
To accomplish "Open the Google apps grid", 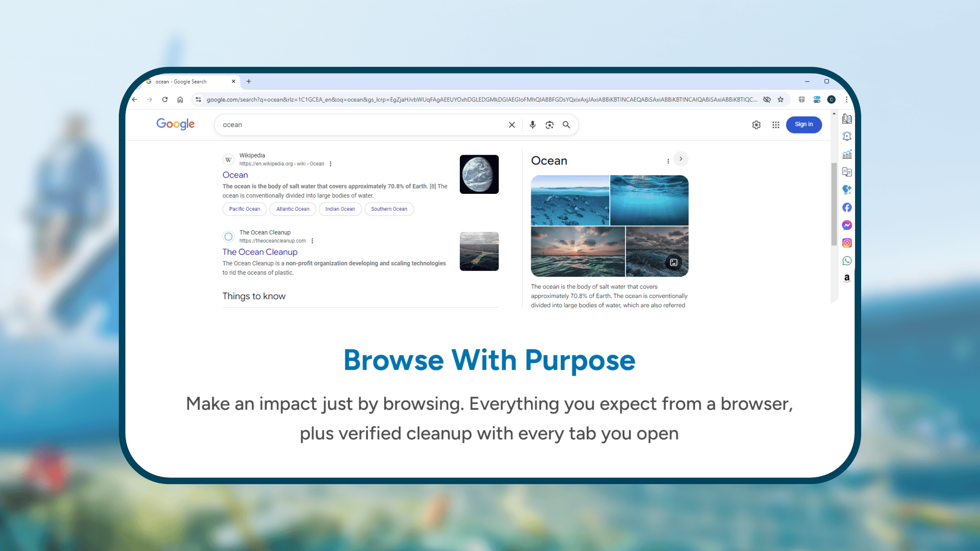I will click(x=776, y=125).
